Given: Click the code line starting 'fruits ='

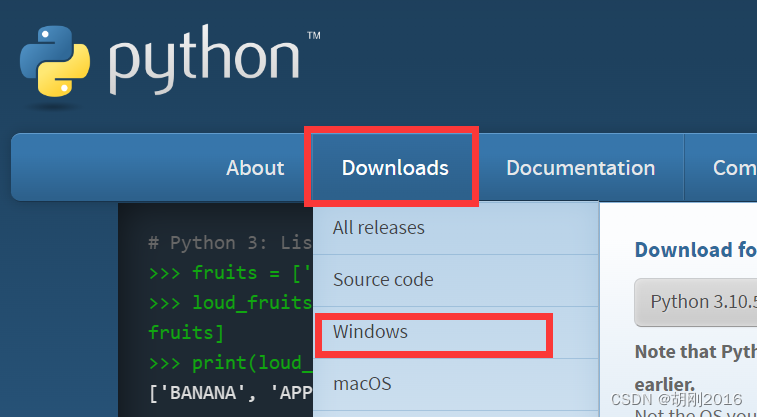Looking at the screenshot, I should click(230, 273).
